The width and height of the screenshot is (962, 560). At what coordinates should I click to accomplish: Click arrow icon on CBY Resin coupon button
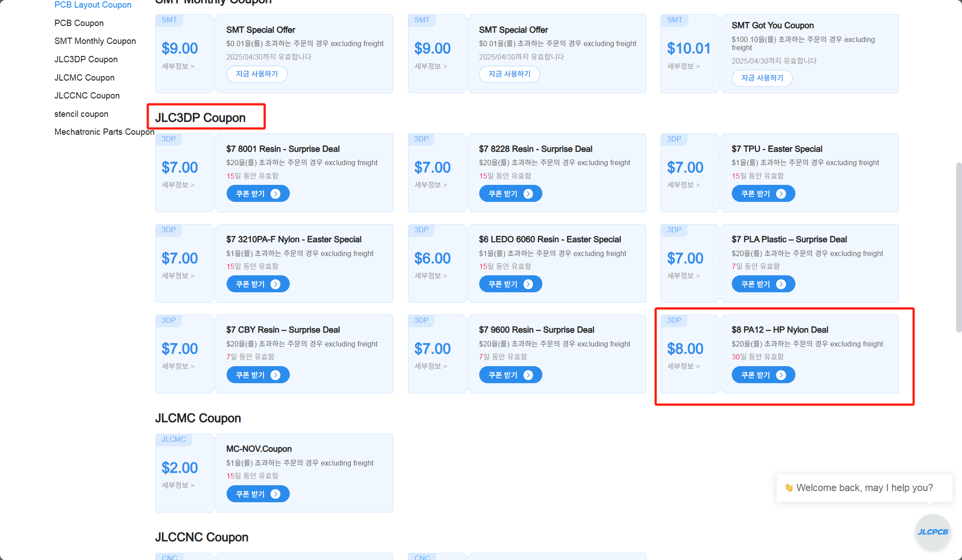pyautogui.click(x=275, y=375)
